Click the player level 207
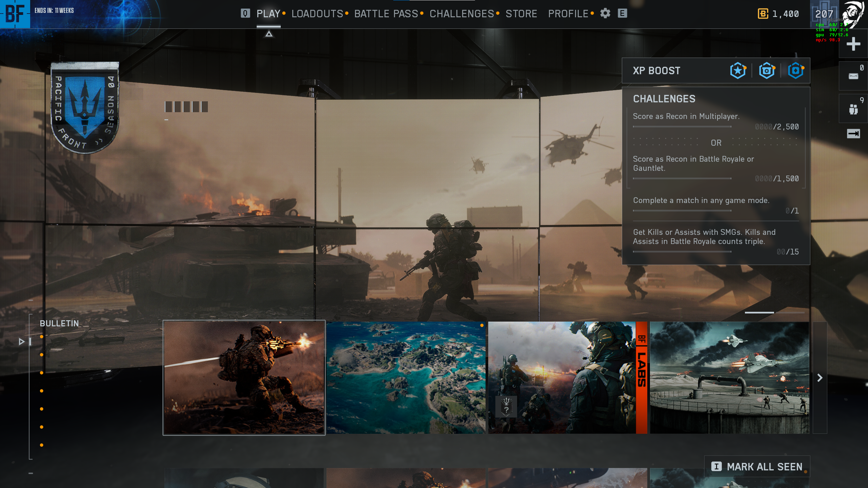The height and width of the screenshot is (488, 868). point(824,14)
